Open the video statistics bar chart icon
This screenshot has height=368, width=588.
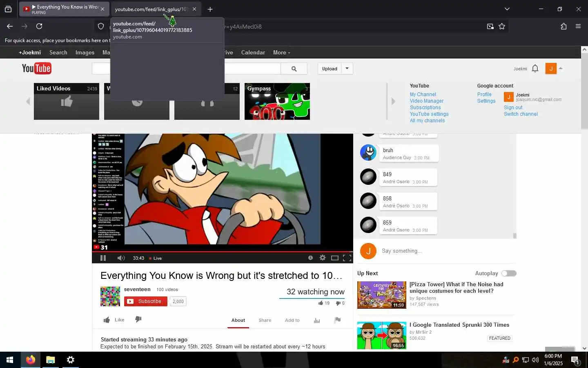(x=317, y=320)
